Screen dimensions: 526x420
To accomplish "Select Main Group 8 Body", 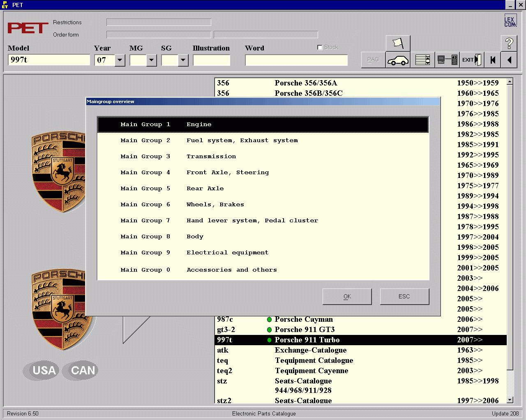I will pyautogui.click(x=263, y=237).
